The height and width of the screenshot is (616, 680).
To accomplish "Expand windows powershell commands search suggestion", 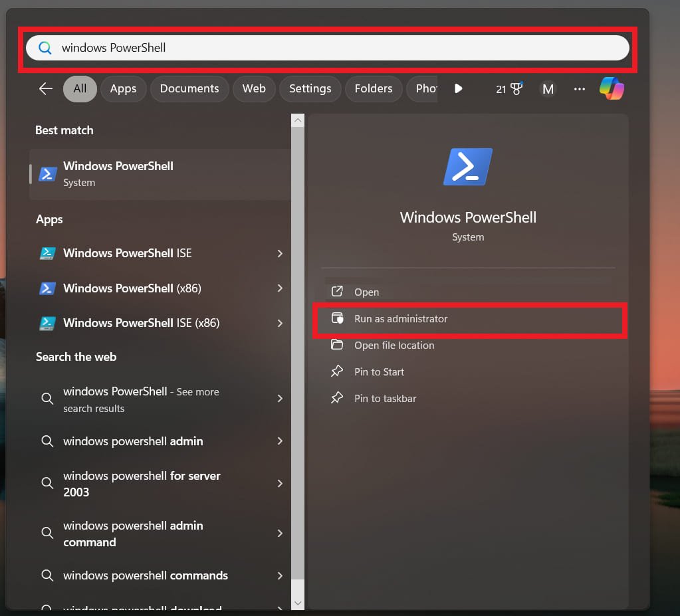I will pyautogui.click(x=145, y=575).
